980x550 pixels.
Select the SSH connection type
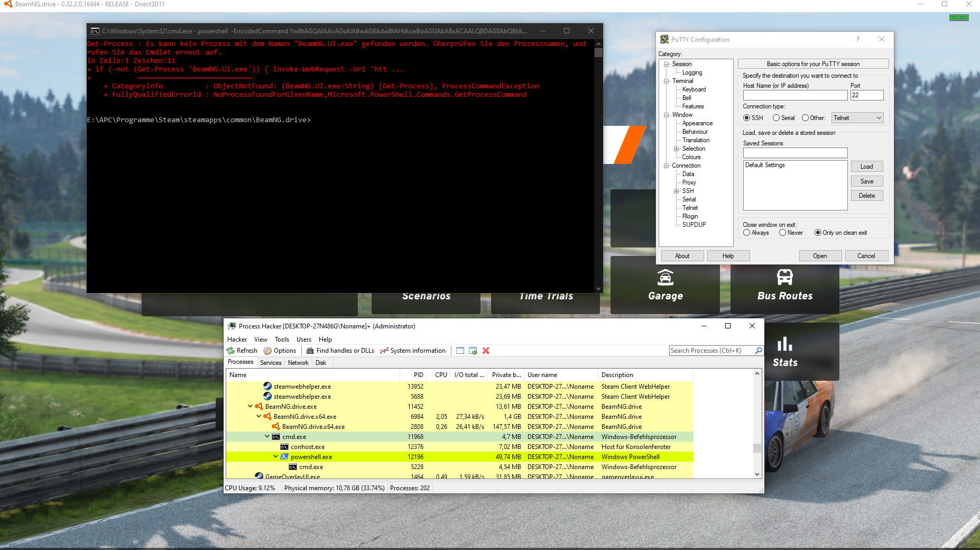(746, 118)
